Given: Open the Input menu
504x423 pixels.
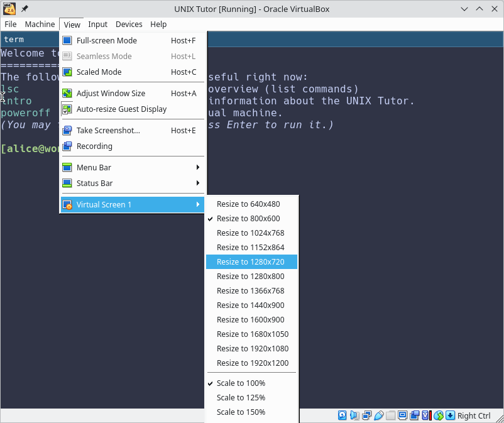Looking at the screenshot, I should 97,25.
